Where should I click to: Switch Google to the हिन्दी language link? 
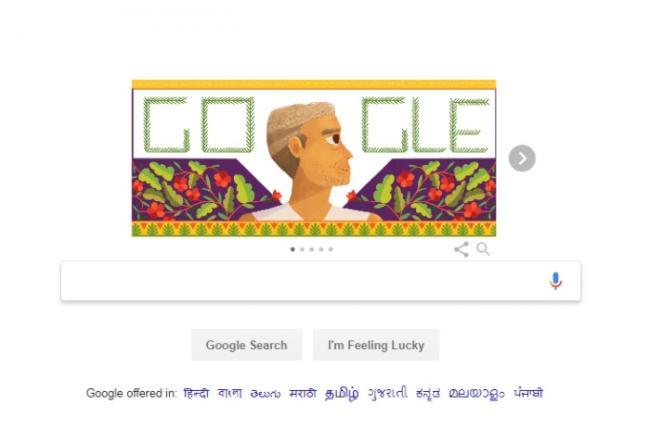196,393
